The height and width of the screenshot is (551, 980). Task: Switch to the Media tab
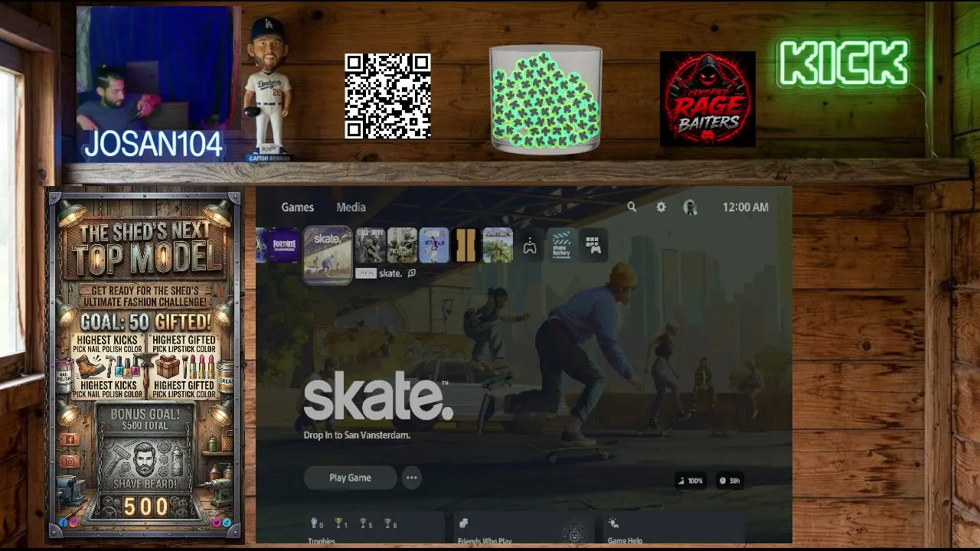(x=351, y=207)
